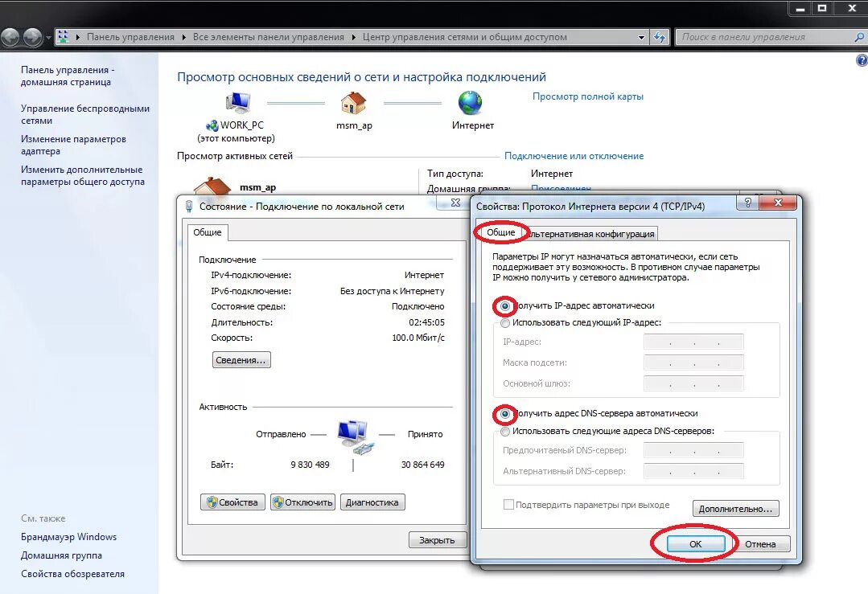Click the msm_ap house network icon

354,103
